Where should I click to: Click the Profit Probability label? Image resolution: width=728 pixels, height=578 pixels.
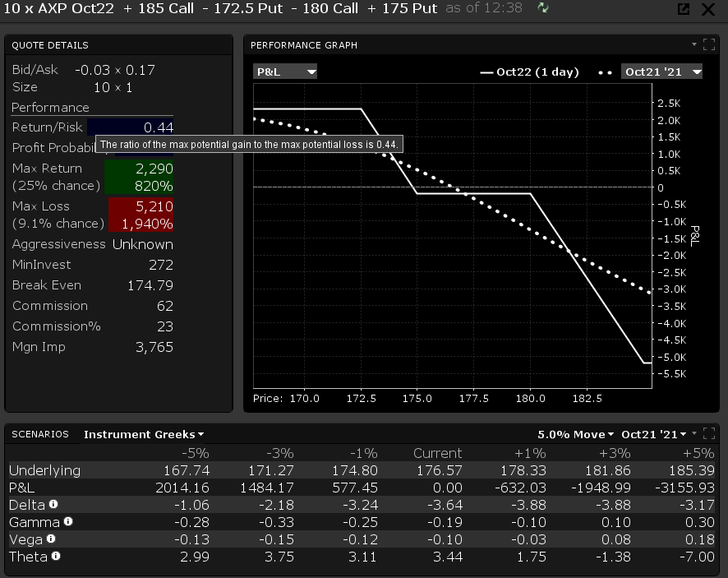[54, 148]
